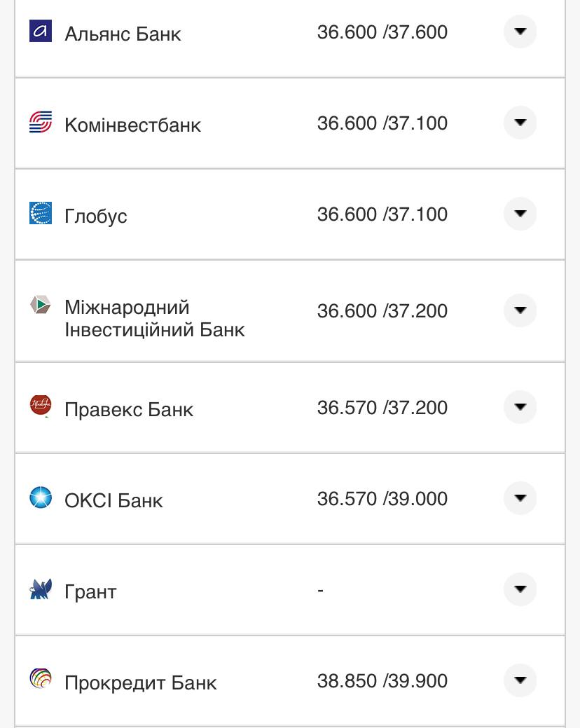Expand the Прокредит Банк row arrow

[x=520, y=680]
